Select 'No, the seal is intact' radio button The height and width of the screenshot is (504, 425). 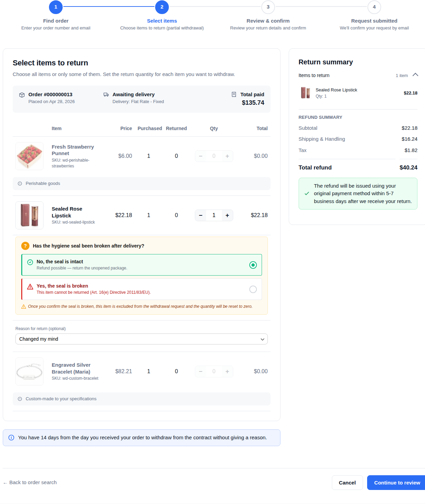(253, 265)
